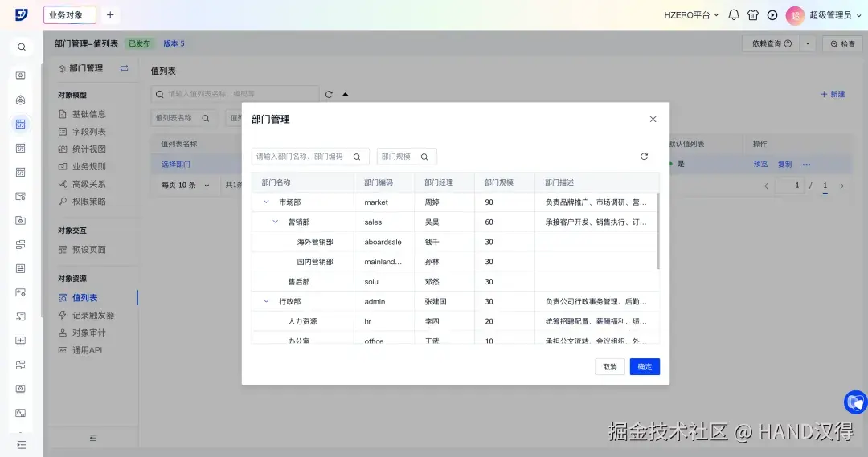Click the 取消 button
The image size is (868, 457).
point(609,367)
